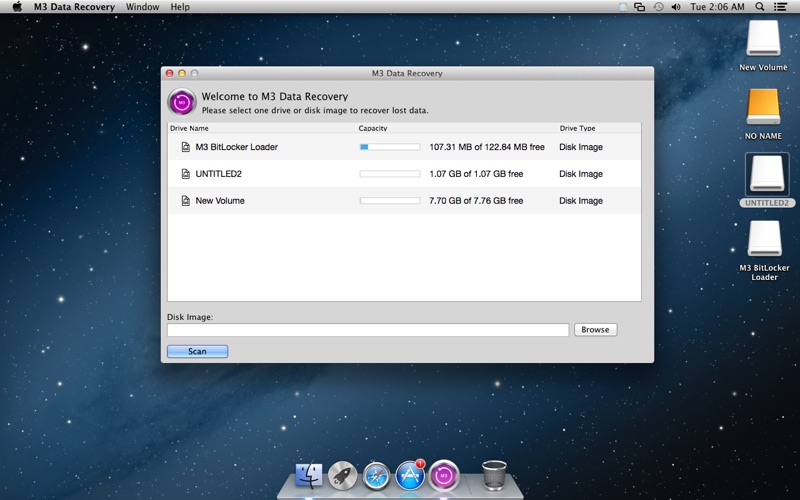Click the Time Machine menu bar icon
The height and width of the screenshot is (500, 800).
pyautogui.click(x=658, y=7)
